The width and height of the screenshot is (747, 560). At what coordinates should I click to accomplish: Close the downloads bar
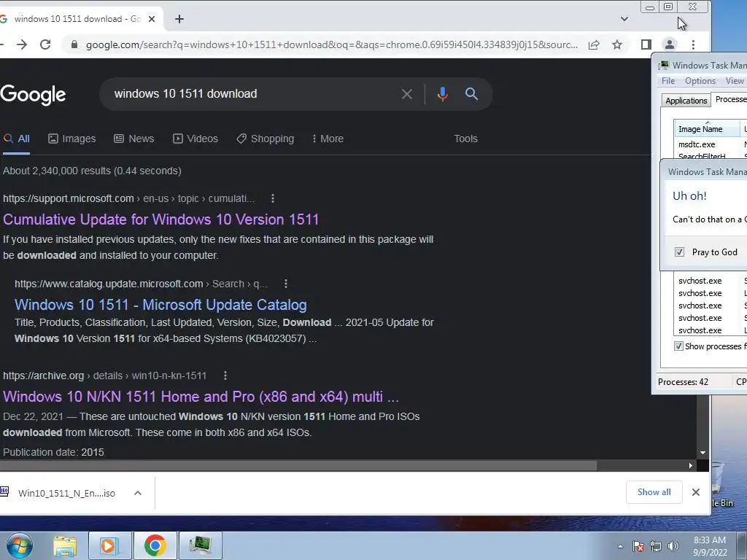[695, 492]
